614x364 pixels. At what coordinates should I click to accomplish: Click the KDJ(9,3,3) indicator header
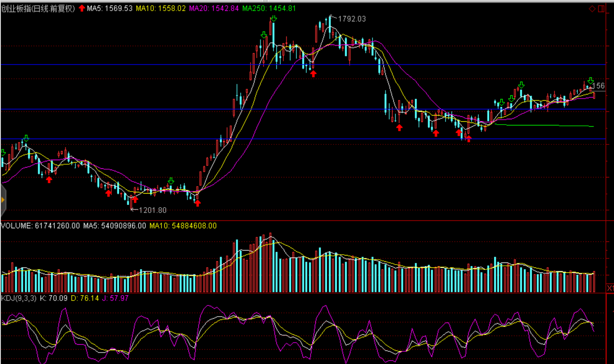pyautogui.click(x=19, y=298)
